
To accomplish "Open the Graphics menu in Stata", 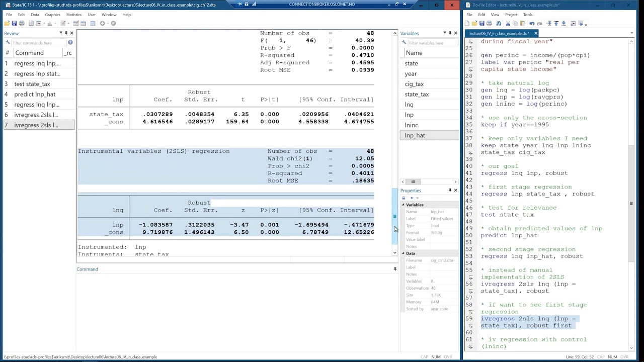I will coord(52,15).
